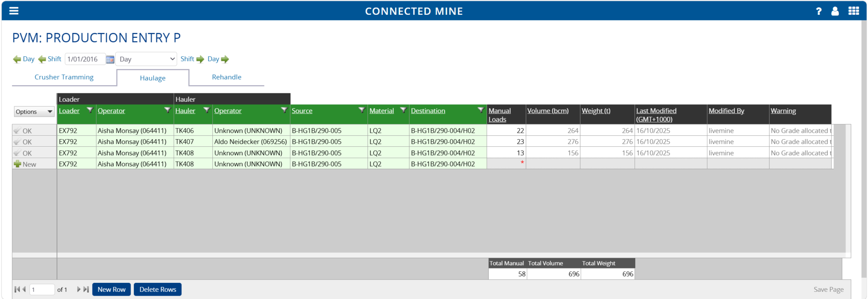Click the date field 1/01/2016

(85, 59)
